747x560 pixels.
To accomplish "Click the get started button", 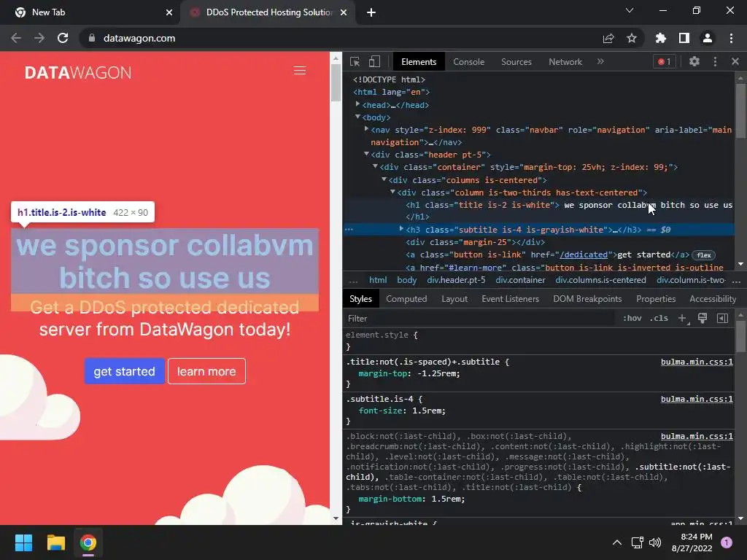I will click(124, 371).
